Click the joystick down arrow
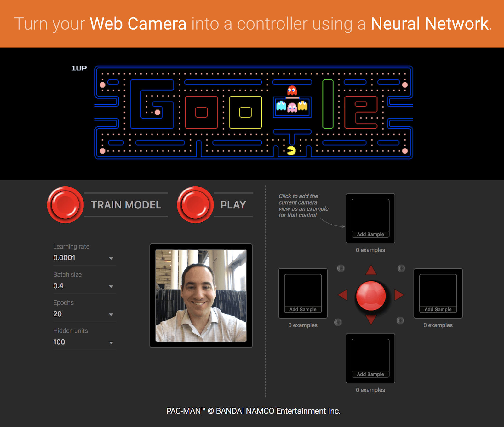Viewport: 504px width, 427px height. coord(371,319)
